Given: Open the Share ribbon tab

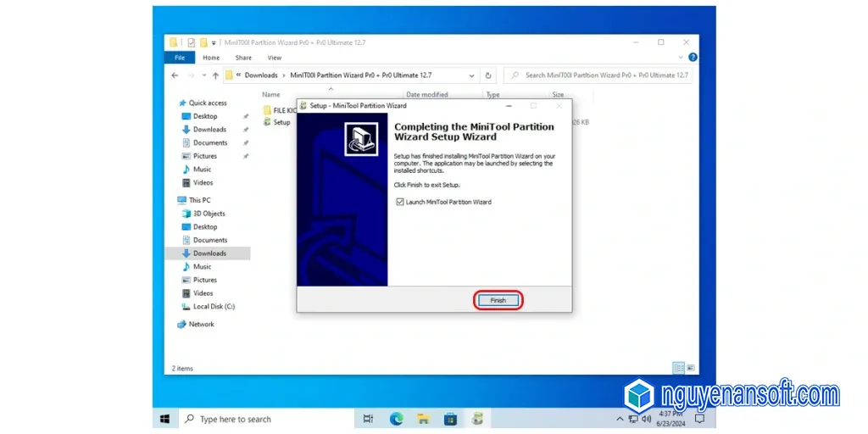Looking at the screenshot, I should click(x=243, y=58).
